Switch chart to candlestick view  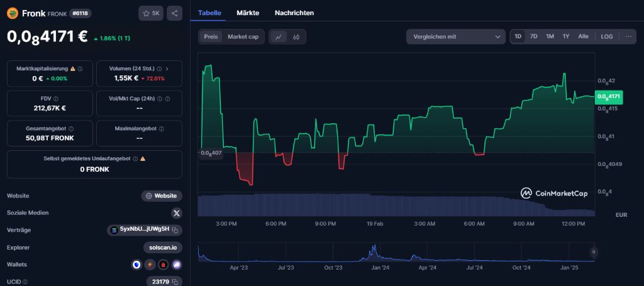click(296, 37)
